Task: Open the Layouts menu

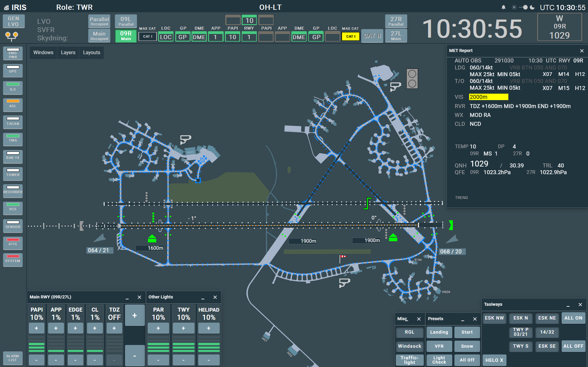Action: click(x=91, y=53)
